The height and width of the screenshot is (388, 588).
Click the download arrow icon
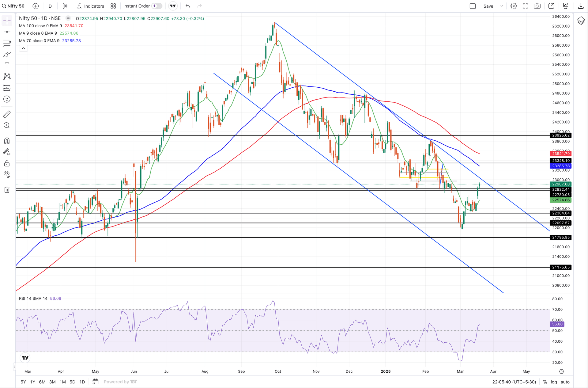[x=581, y=6]
